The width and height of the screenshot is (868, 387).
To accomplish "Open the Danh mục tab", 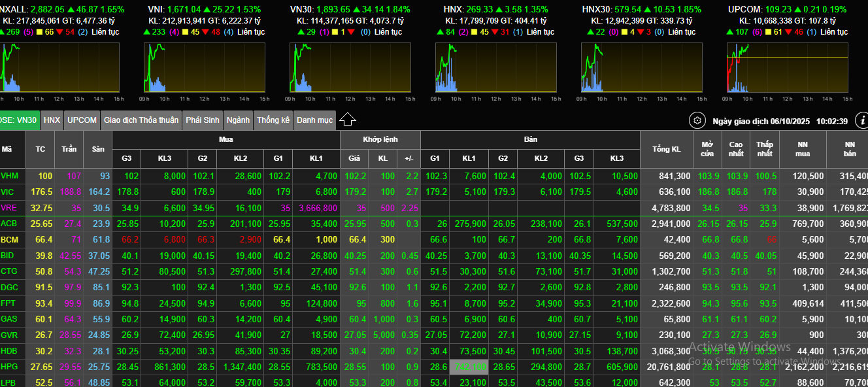I will [314, 120].
